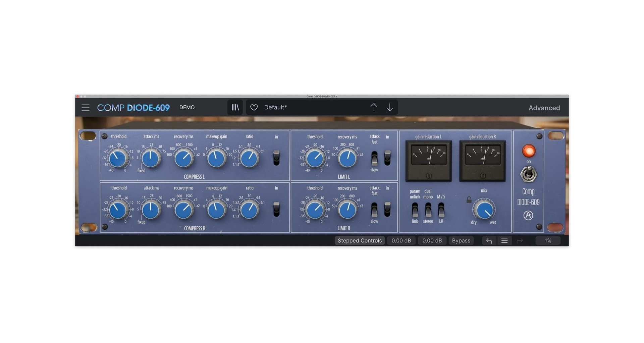Click the second 0.00 dB readout
This screenshot has height=343, width=644.
pos(432,241)
